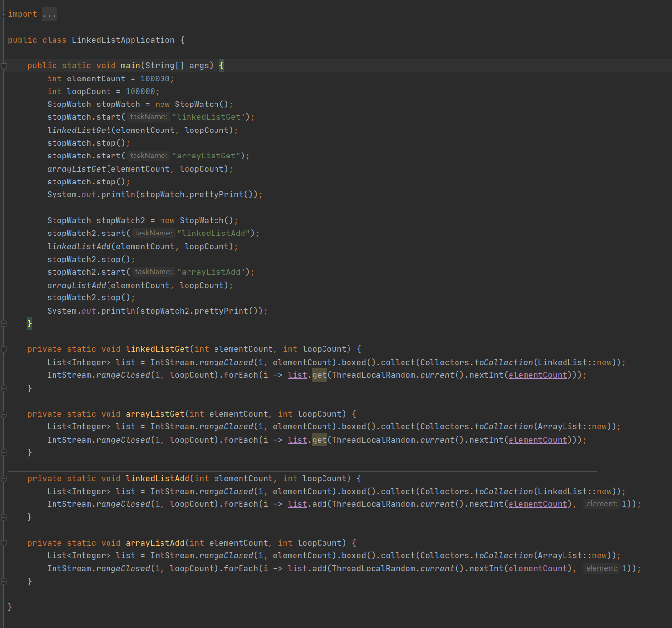This screenshot has width=672, height=628.
Task: Click the italic arrayListAdd call in main
Action: click(77, 286)
